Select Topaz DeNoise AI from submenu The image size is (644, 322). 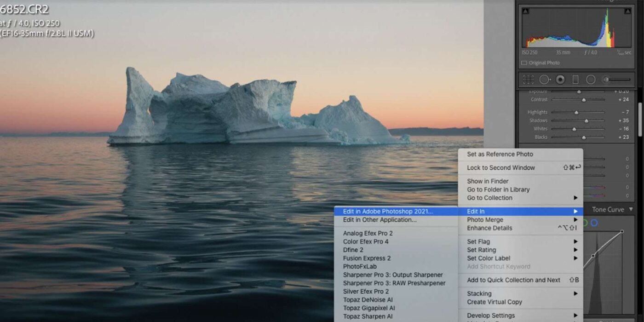[368, 300]
